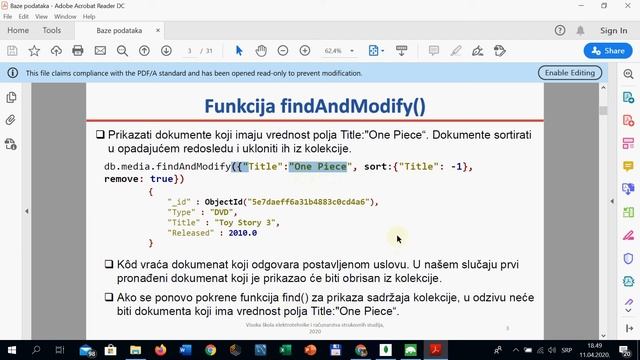Zoom out with the minus icon
Viewport: 640px width, 360px height.
coord(283,51)
